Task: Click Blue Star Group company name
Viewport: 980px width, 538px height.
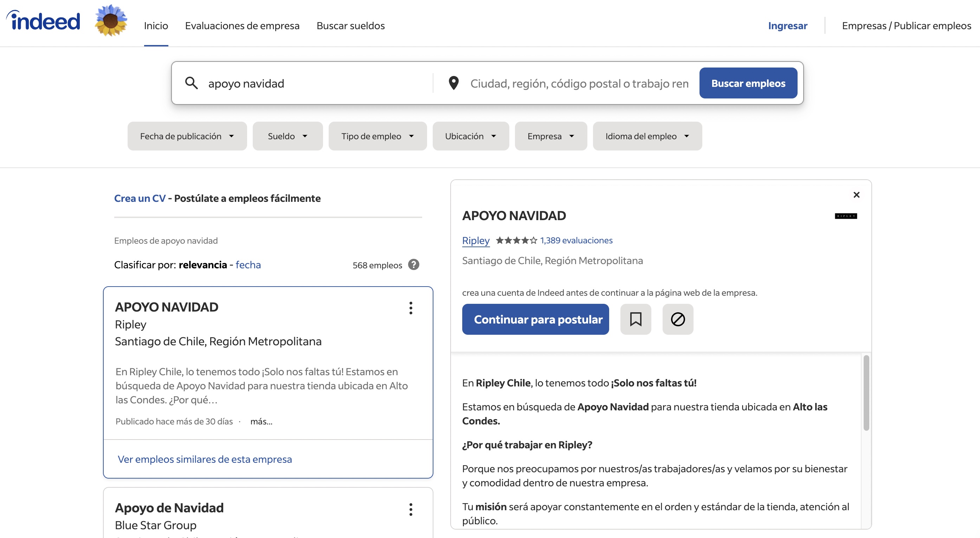Action: pos(156,525)
